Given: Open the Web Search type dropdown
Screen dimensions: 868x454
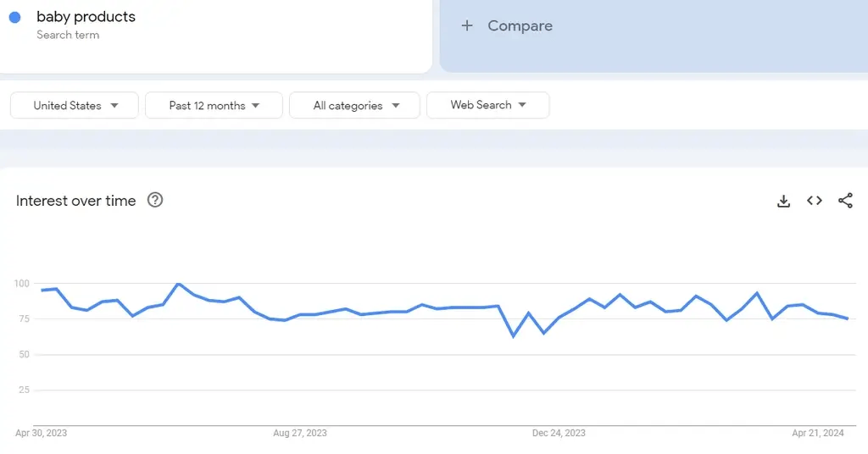Looking at the screenshot, I should click(x=487, y=105).
